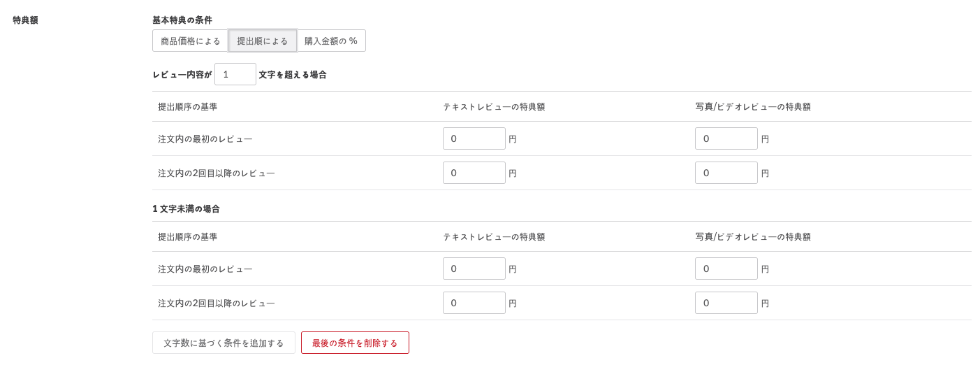Click the review character count field

click(x=235, y=74)
